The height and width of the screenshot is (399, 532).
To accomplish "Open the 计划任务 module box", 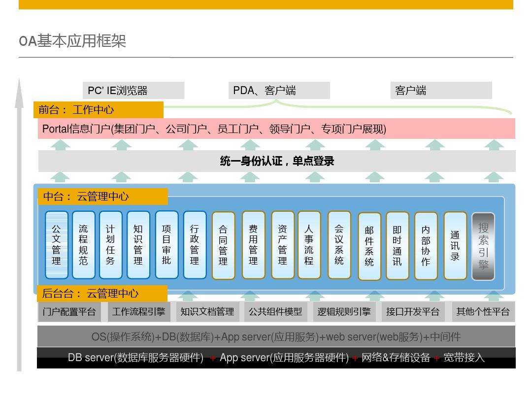I will [x=111, y=245].
